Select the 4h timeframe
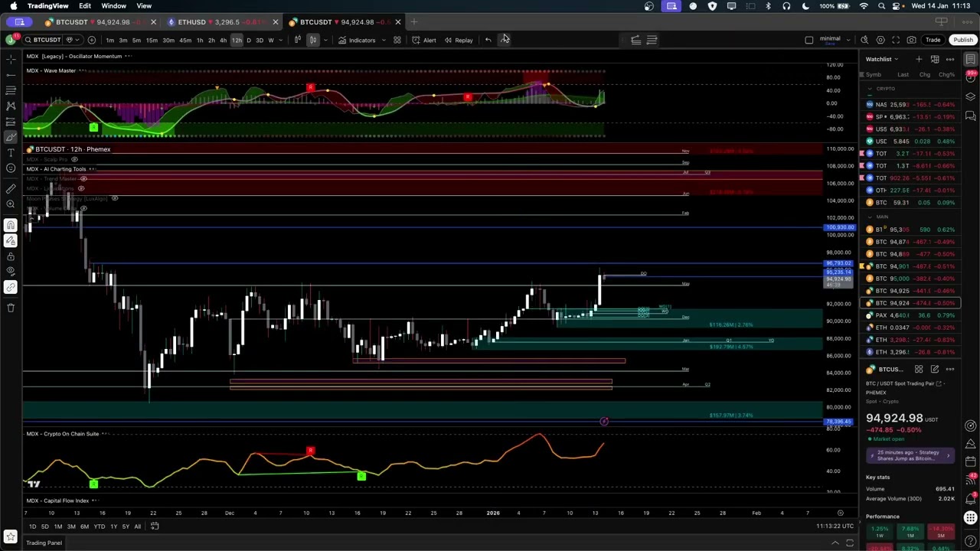Image resolution: width=980 pixels, height=551 pixels. pos(223,40)
